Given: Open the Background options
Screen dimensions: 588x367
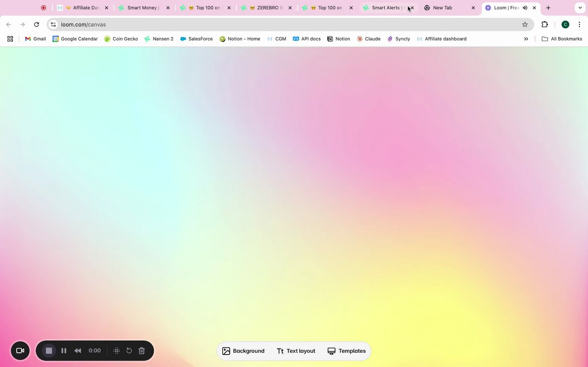Looking at the screenshot, I should pyautogui.click(x=243, y=351).
